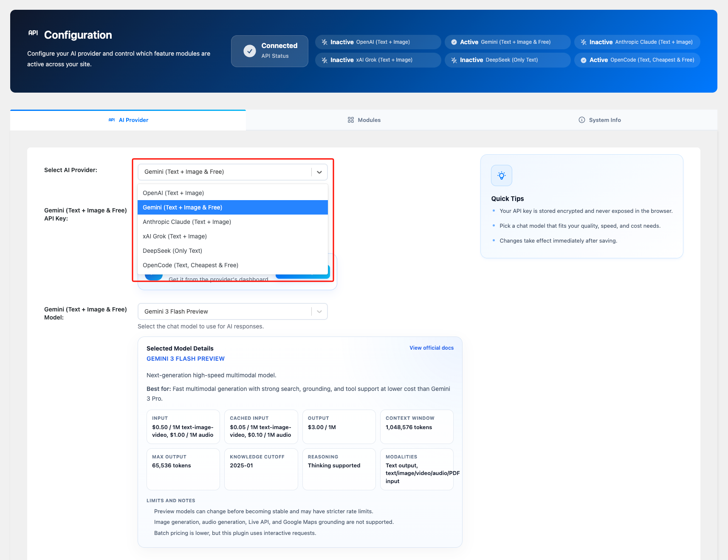Click the INPUT pricing card
728x560 pixels.
pyautogui.click(x=183, y=427)
